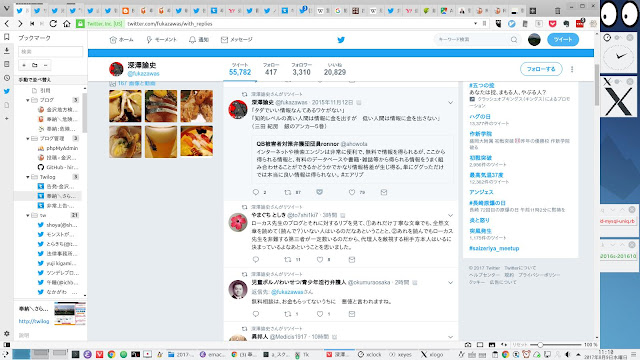Switch to the xlogo item in the taskbar
The height and width of the screenshot is (360, 640).
432,354
